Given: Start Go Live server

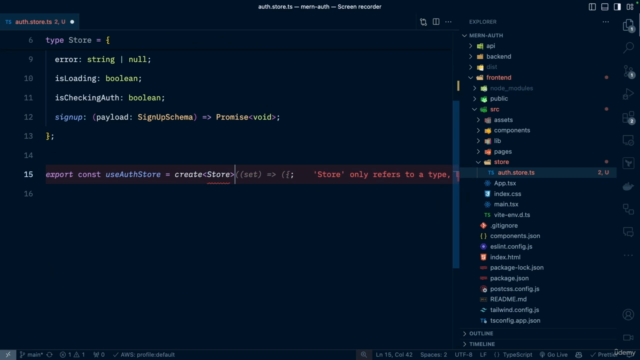Looking at the screenshot, I should tap(553, 355).
